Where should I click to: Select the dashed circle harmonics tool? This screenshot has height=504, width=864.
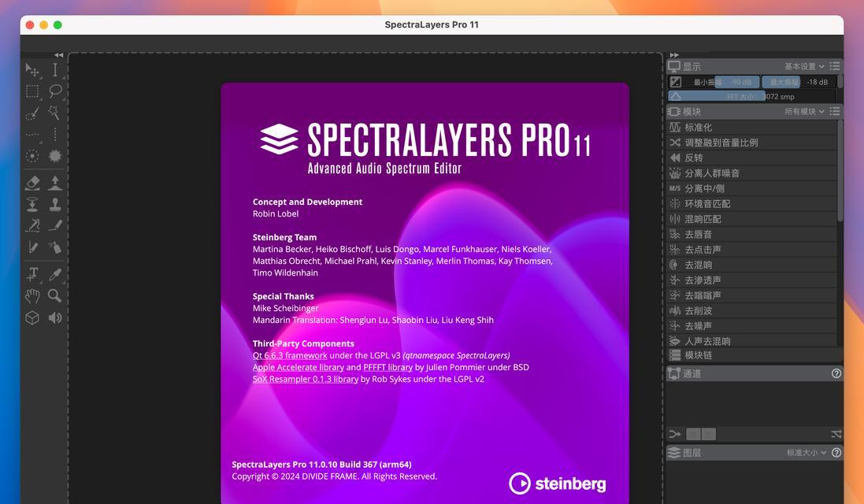click(x=32, y=156)
